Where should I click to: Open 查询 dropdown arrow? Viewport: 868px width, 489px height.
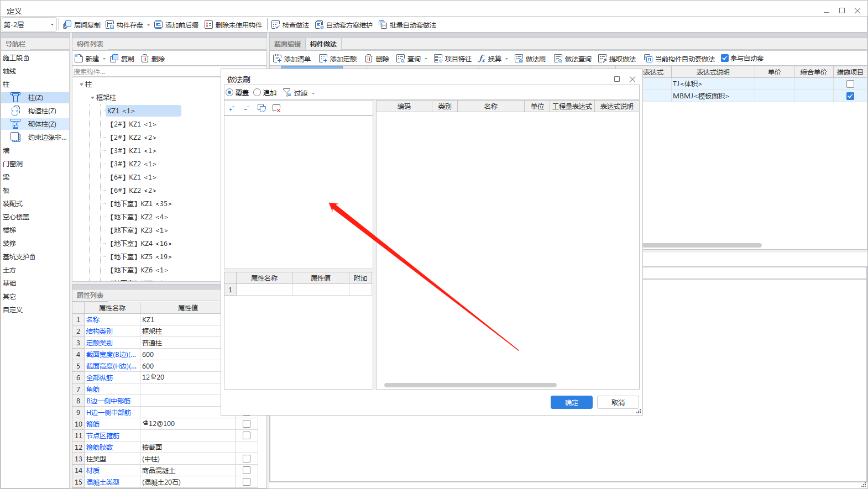(426, 59)
